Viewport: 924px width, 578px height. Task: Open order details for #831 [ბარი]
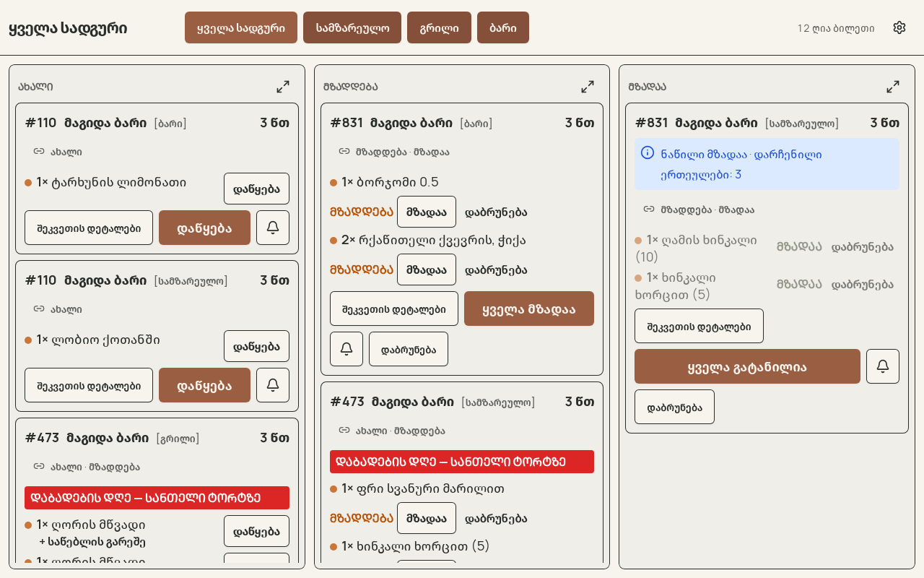[x=394, y=309]
